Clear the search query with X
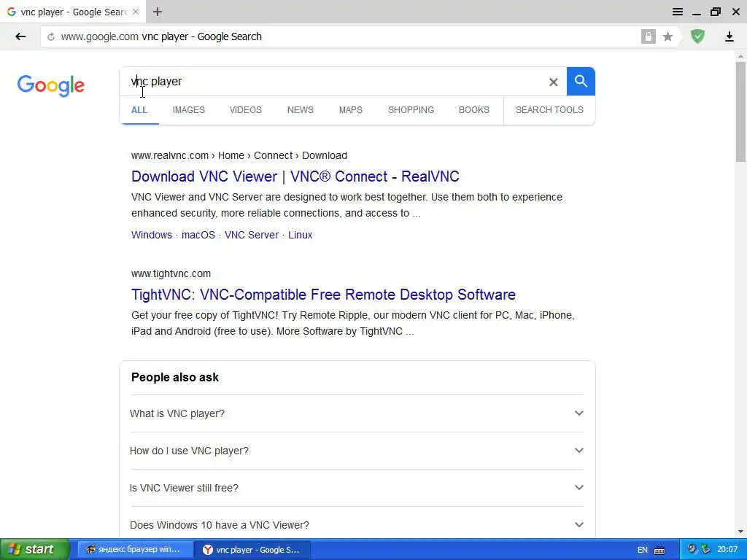Screen dimensions: 747x560 click(553, 82)
